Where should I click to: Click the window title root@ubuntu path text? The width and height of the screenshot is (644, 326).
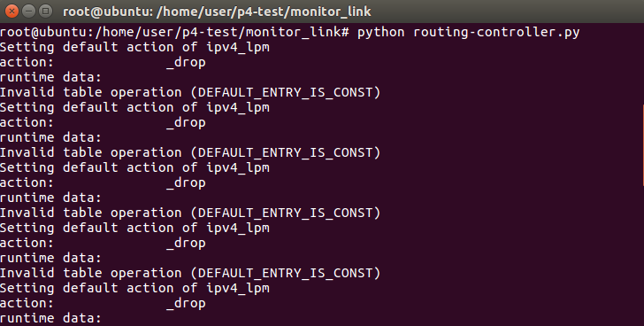point(217,12)
